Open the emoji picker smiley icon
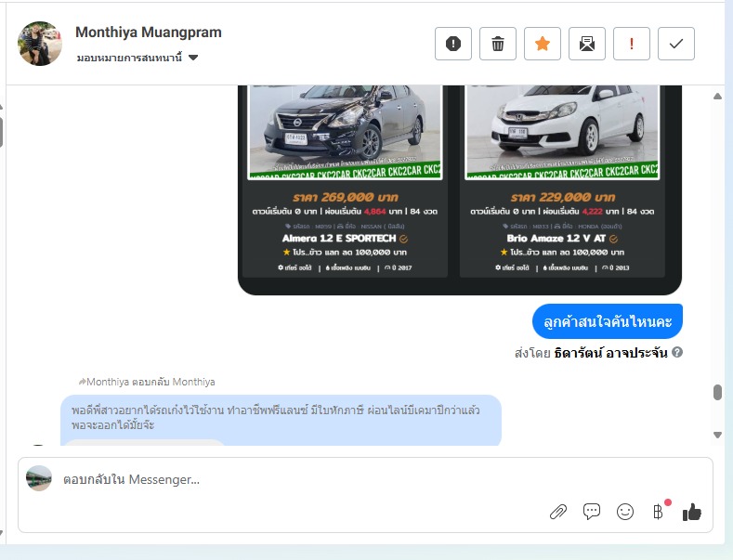Screen dimensions: 733x560 [625, 512]
